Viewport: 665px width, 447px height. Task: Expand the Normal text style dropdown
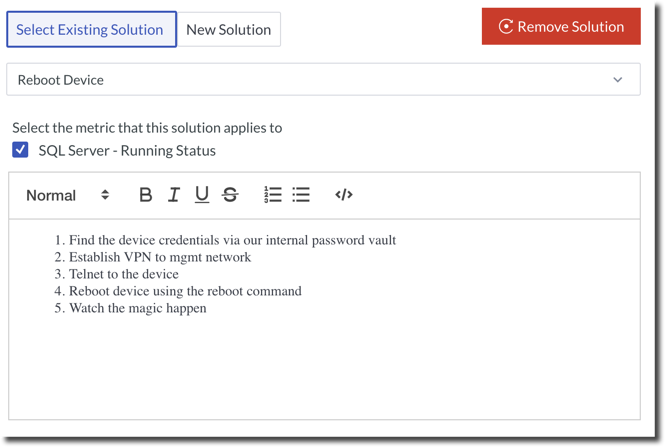[67, 195]
